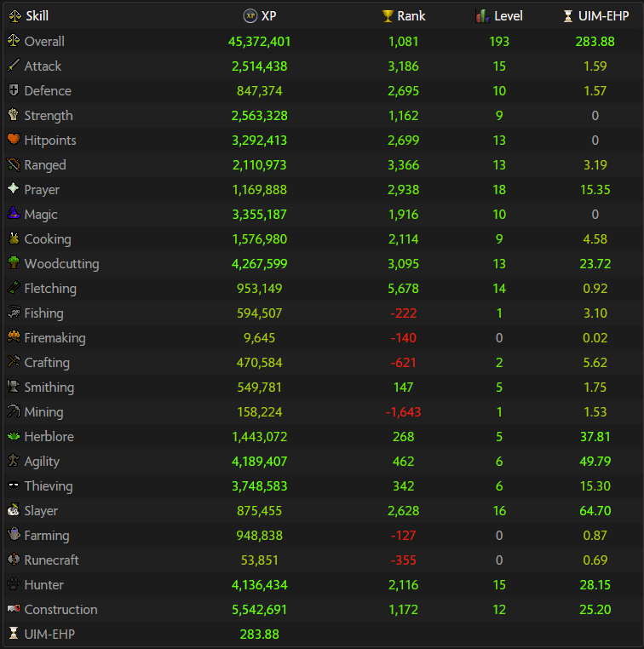Click the Agility runner icon
The width and height of the screenshot is (644, 649).
tap(14, 461)
